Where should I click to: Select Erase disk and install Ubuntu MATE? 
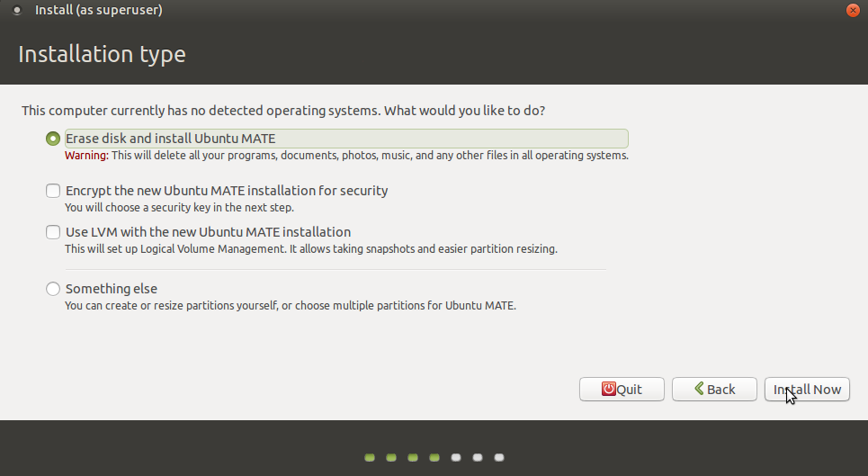click(52, 139)
